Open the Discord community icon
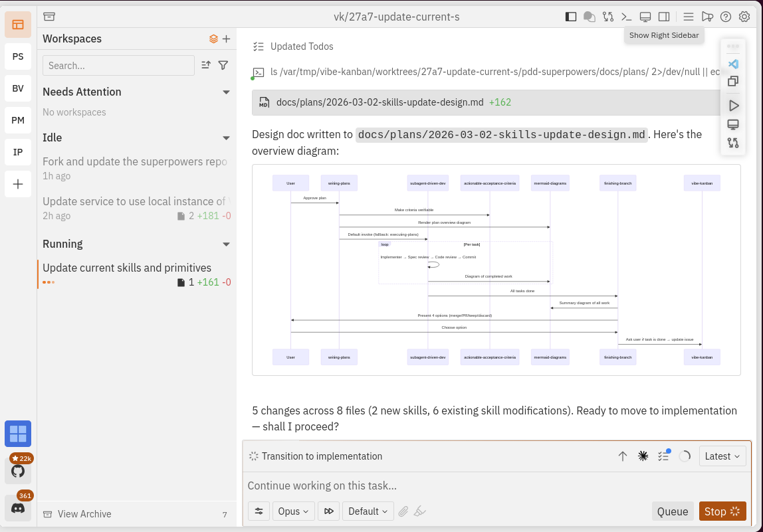The width and height of the screenshot is (763, 532). point(18,507)
